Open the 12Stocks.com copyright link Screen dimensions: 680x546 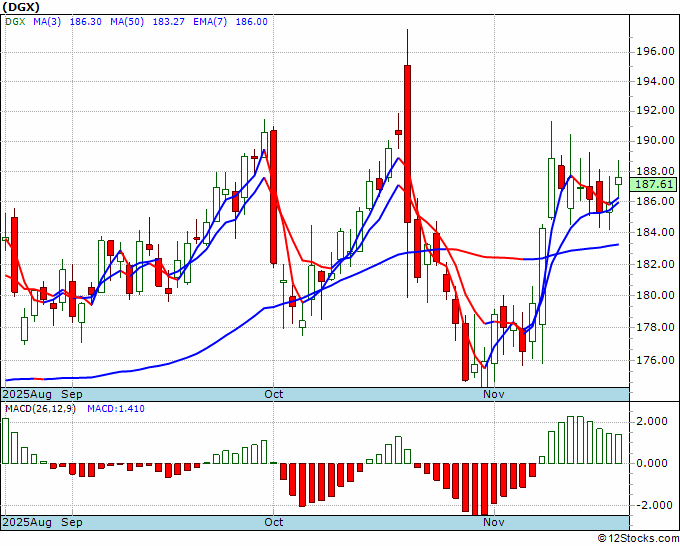click(x=638, y=539)
